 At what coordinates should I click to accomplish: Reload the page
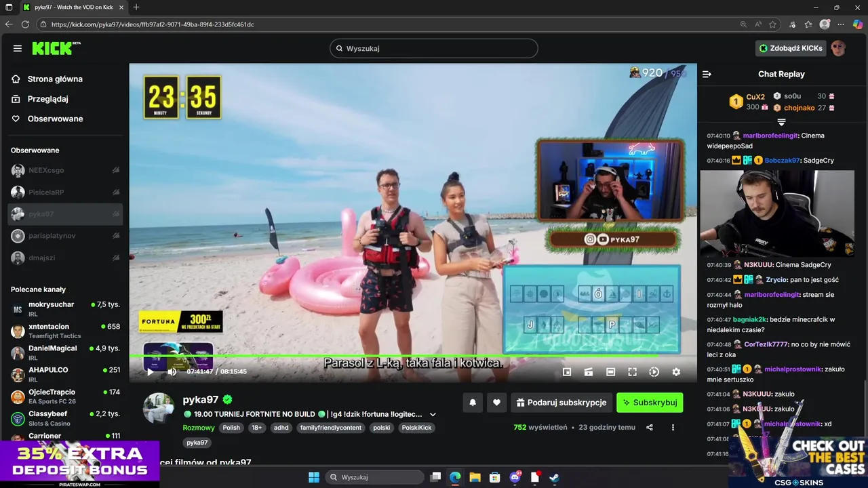coord(25,24)
